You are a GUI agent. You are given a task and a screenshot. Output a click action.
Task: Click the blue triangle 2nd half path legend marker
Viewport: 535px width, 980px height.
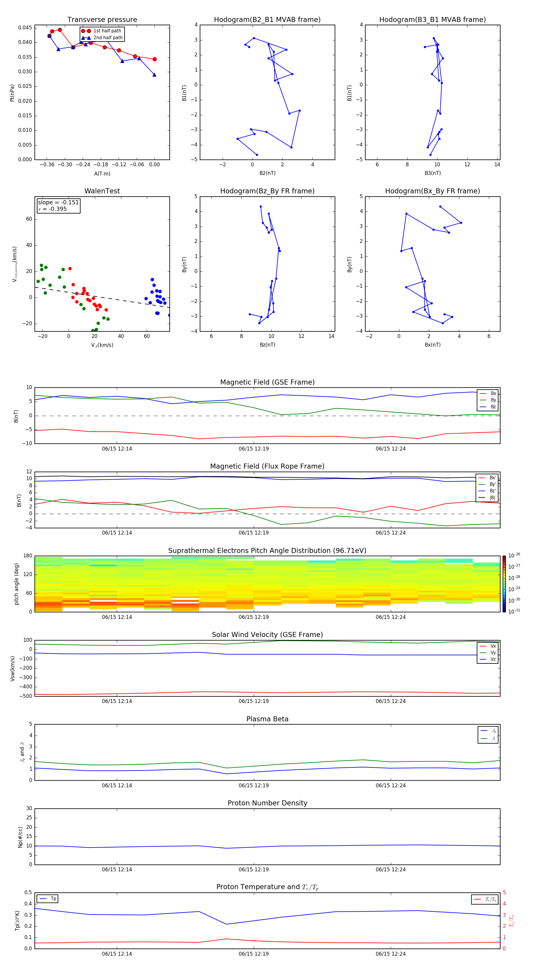(x=86, y=38)
